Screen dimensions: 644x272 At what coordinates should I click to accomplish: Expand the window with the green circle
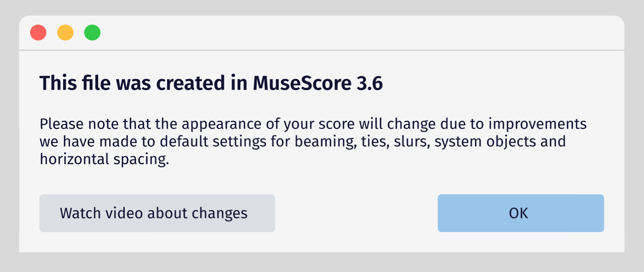click(x=92, y=32)
